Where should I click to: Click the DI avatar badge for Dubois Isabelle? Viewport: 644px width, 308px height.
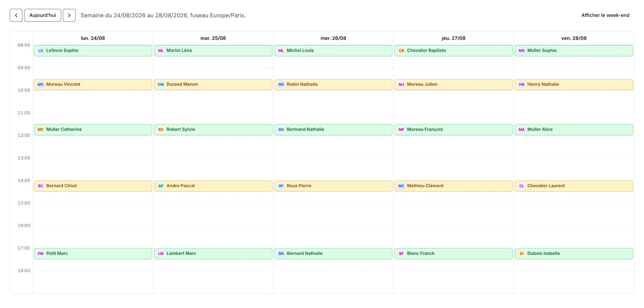pos(522,254)
